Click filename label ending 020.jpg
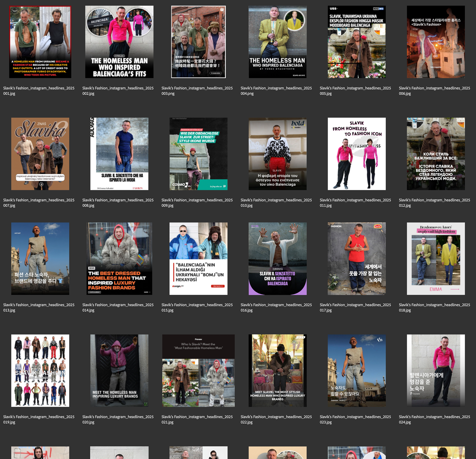Image resolution: width=476 pixels, height=459 pixels. click(x=118, y=419)
